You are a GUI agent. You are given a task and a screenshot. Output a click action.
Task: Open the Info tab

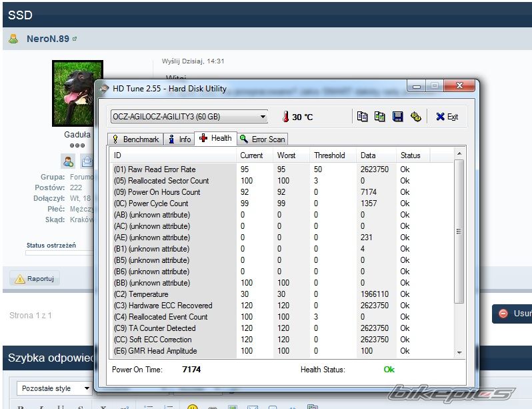tap(179, 139)
